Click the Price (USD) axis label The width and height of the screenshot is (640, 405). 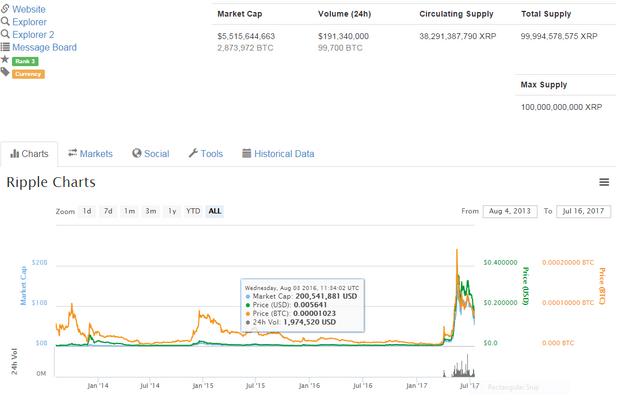coord(526,286)
